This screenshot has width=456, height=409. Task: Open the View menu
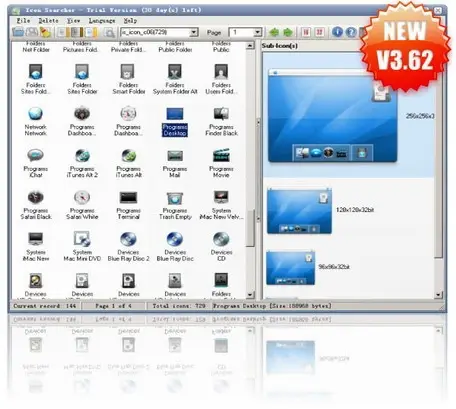73,21
